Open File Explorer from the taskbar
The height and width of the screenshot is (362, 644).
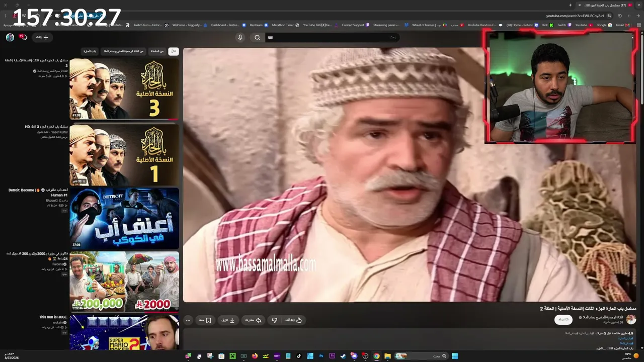click(x=387, y=356)
